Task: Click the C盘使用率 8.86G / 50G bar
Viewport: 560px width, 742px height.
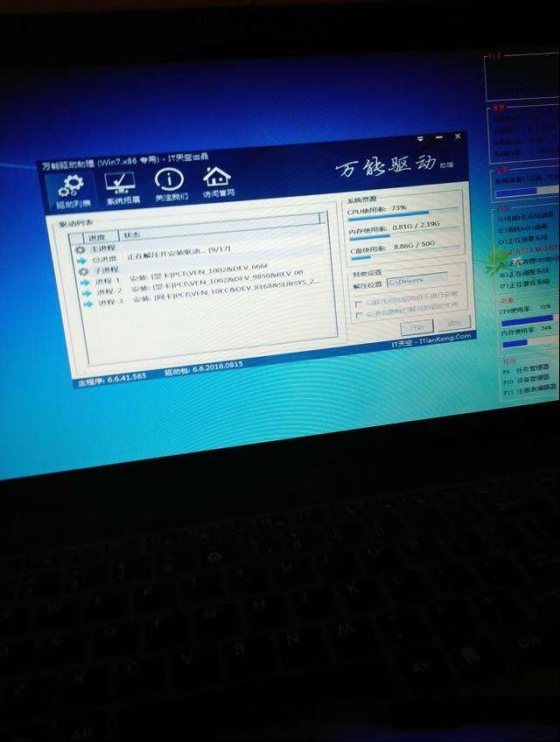Action: coord(407,253)
